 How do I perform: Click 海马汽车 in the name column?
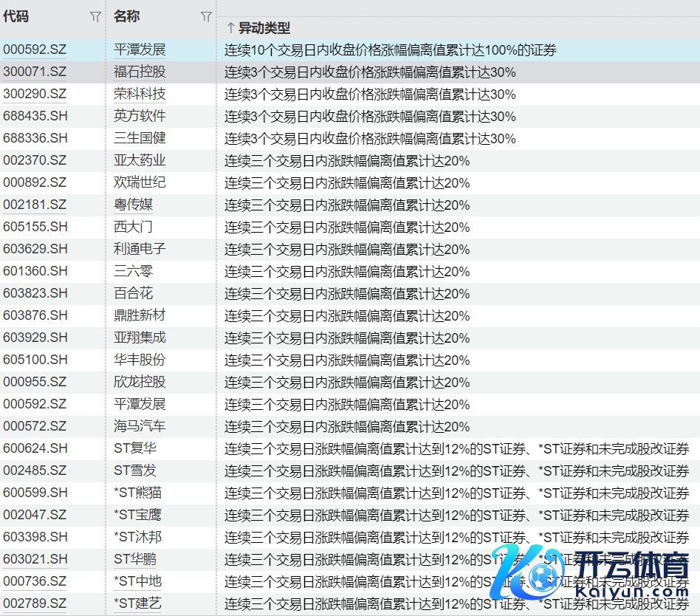coord(140,427)
